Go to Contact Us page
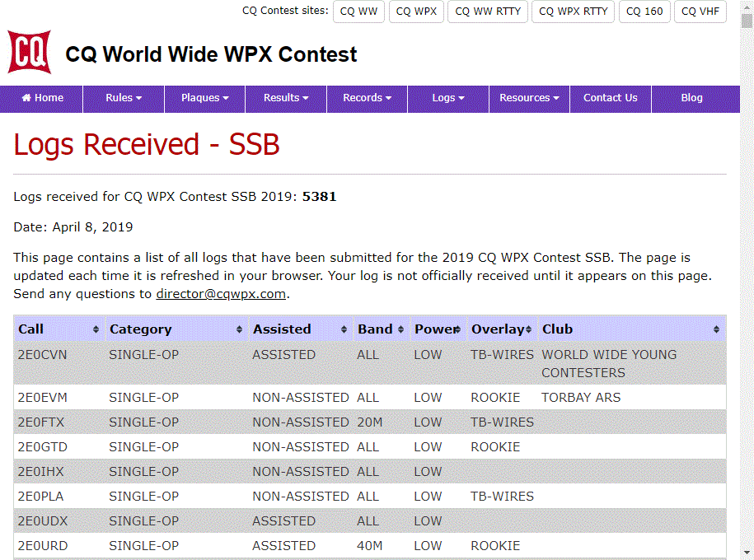Viewport: 754px width, 560px height. click(x=611, y=98)
